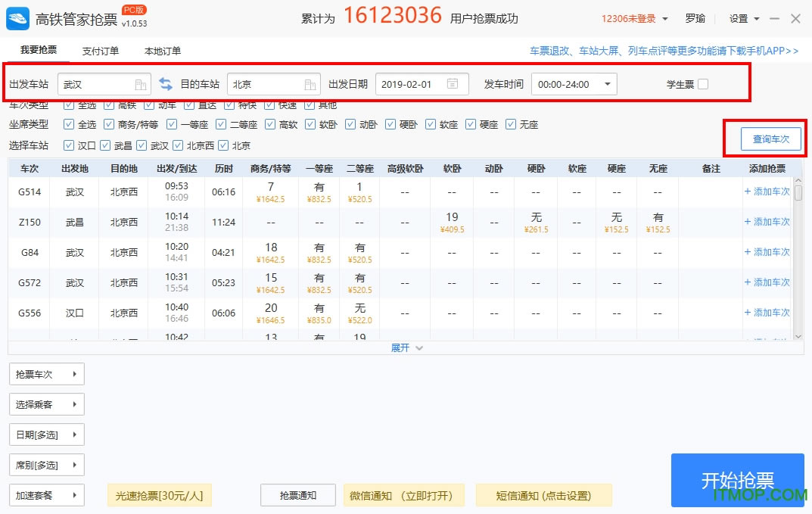Click 添加车次 for train G84
This screenshot has width=812, height=514.
pyautogui.click(x=767, y=252)
